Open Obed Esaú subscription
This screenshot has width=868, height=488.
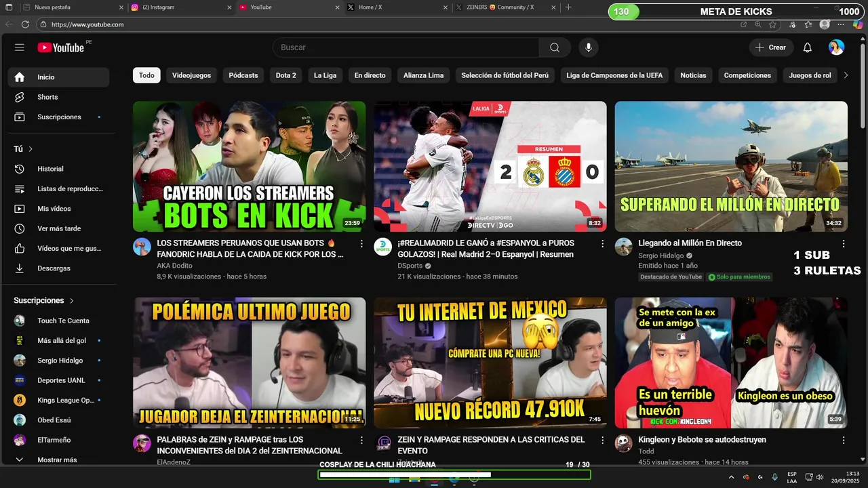pyautogui.click(x=58, y=420)
